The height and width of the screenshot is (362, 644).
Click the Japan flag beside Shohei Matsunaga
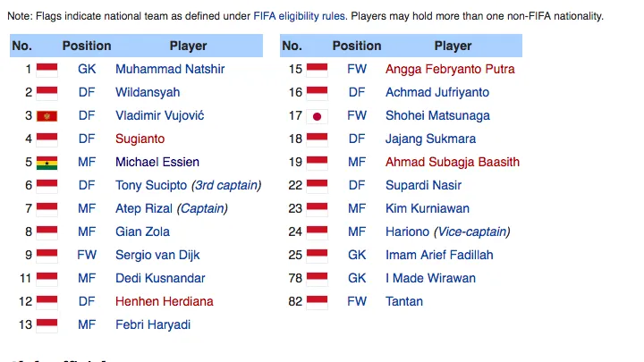coord(317,115)
